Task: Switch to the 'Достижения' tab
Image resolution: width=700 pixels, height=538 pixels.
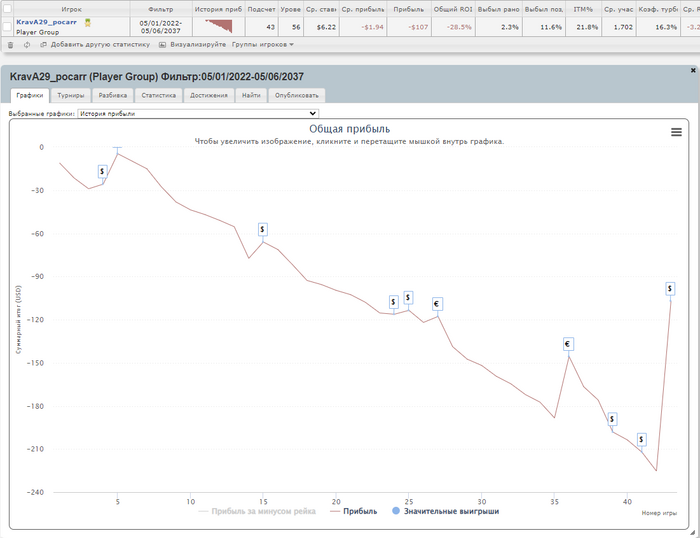Action: point(208,96)
